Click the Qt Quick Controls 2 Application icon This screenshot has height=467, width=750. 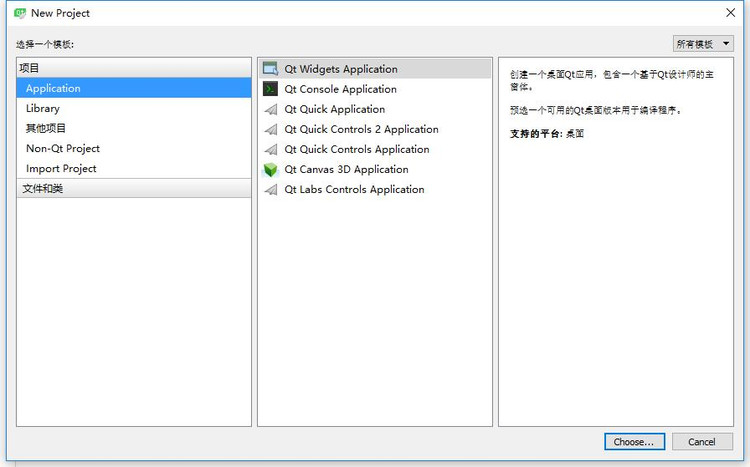tap(271, 129)
